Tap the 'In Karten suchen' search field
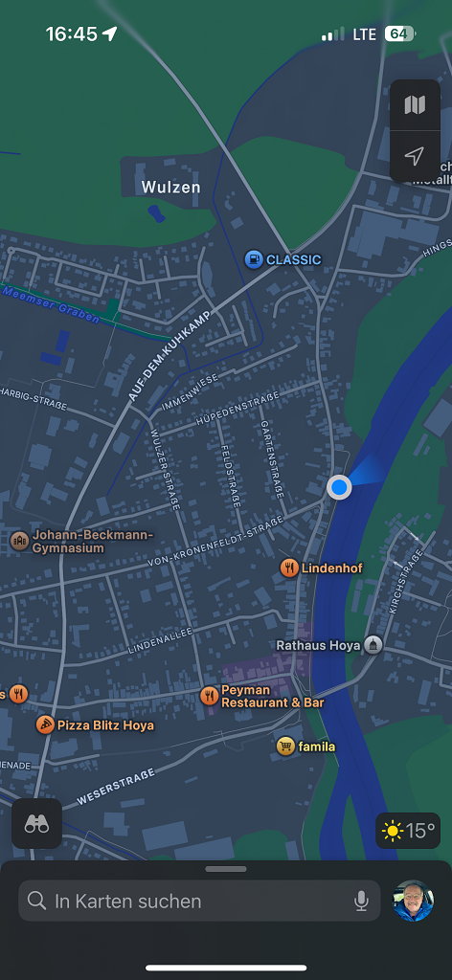452x980 pixels. 199,901
